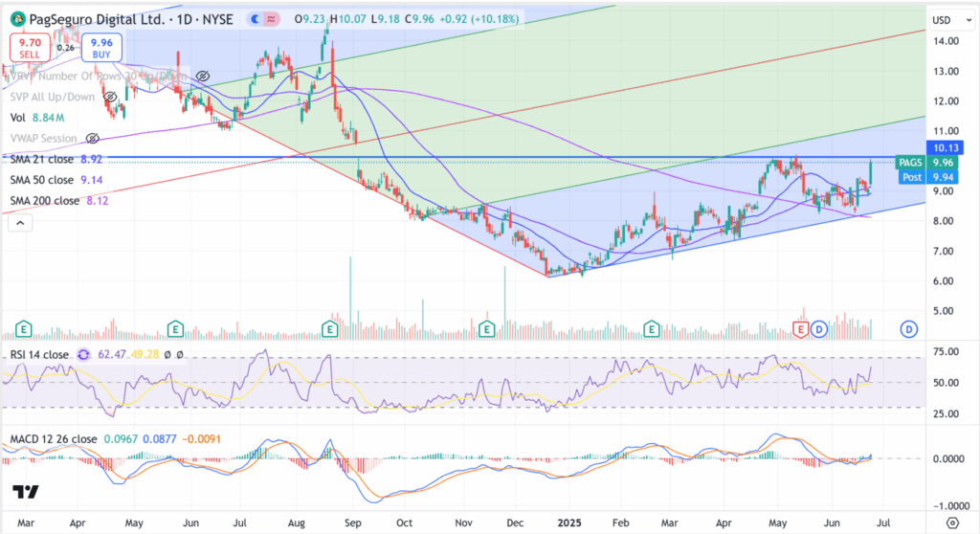Open the USD currency dropdown
This screenshot has width=980, height=534.
(x=951, y=20)
